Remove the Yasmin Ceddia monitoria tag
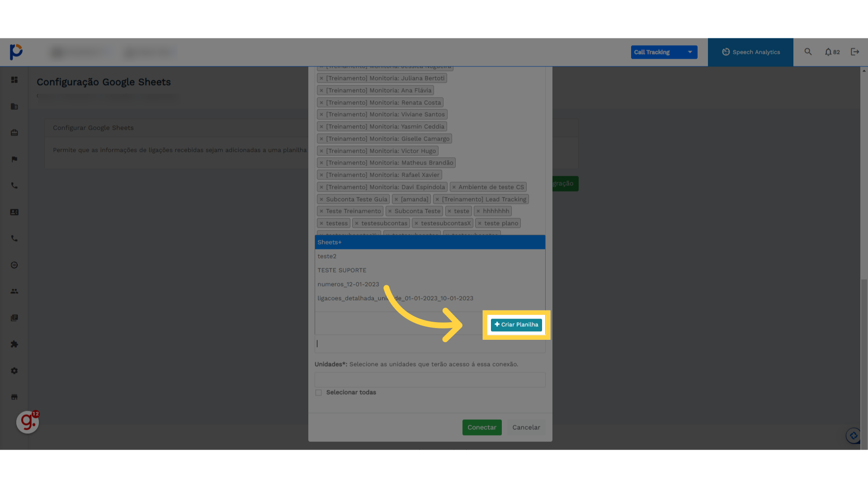Viewport: 868px width, 488px height. point(321,127)
